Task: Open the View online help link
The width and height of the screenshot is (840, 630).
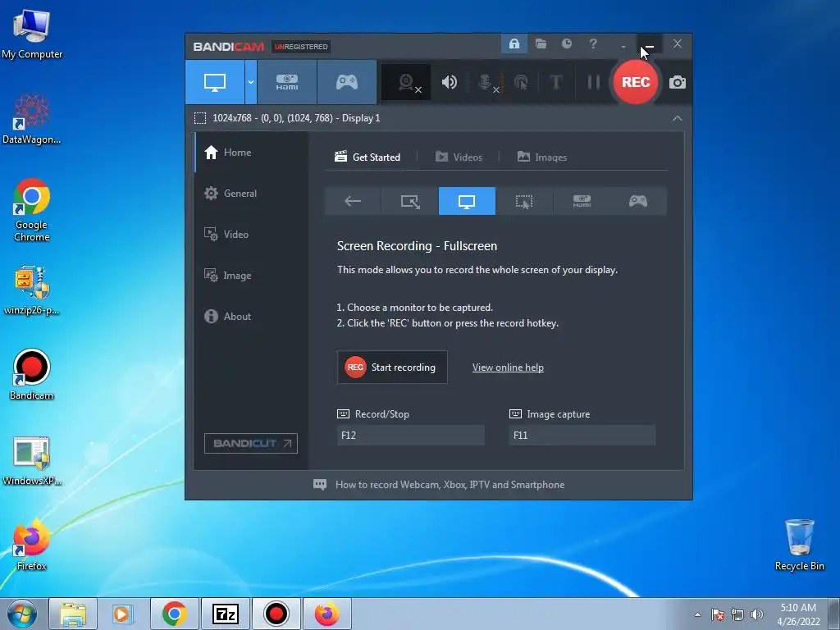Action: [x=508, y=367]
